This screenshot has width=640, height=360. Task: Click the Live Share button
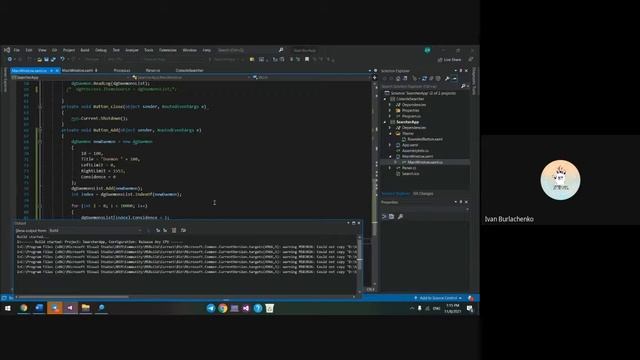point(449,60)
